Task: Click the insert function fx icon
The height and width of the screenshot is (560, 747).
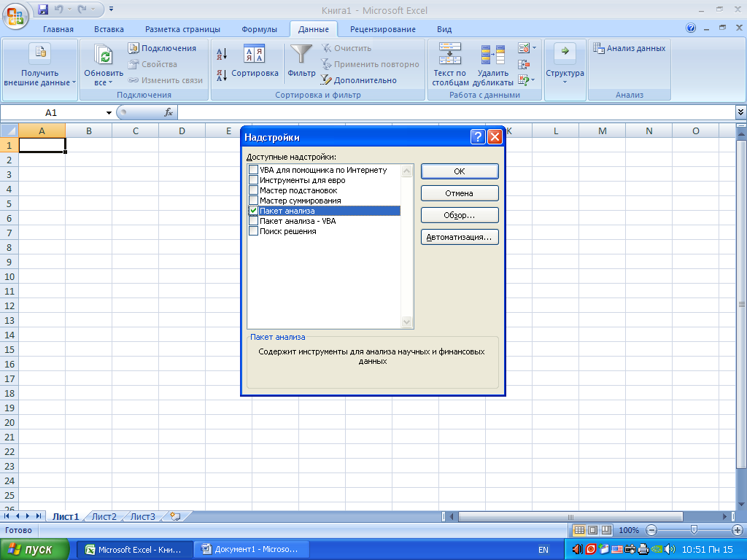Action: (169, 112)
